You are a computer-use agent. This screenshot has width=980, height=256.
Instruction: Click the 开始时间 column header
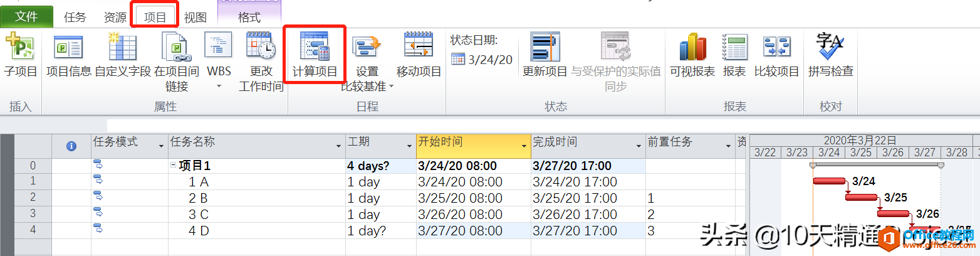pyautogui.click(x=474, y=146)
